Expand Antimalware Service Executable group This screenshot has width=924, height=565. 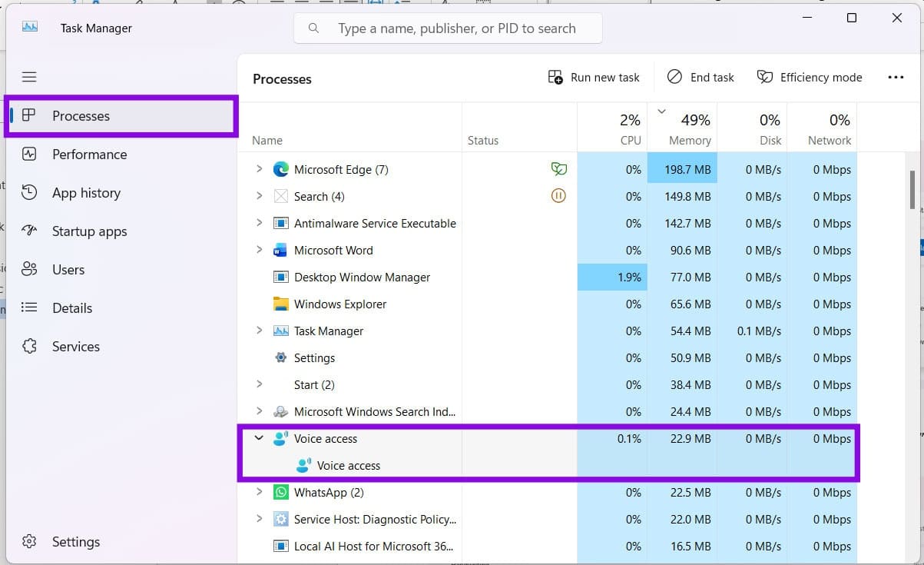(x=259, y=223)
